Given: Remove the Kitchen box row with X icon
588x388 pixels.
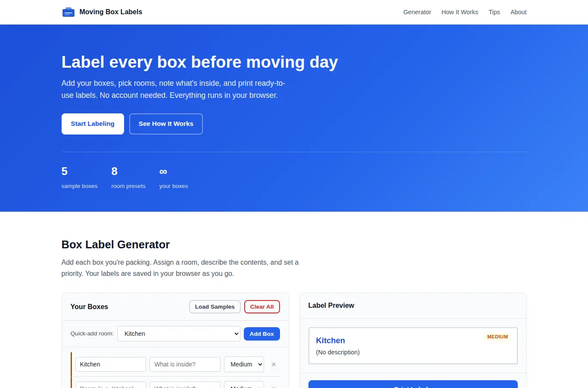Looking at the screenshot, I should coord(274,364).
